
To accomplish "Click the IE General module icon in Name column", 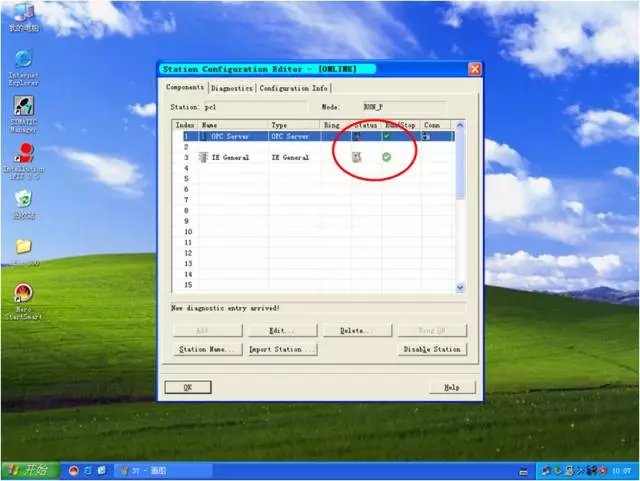I will tap(204, 157).
